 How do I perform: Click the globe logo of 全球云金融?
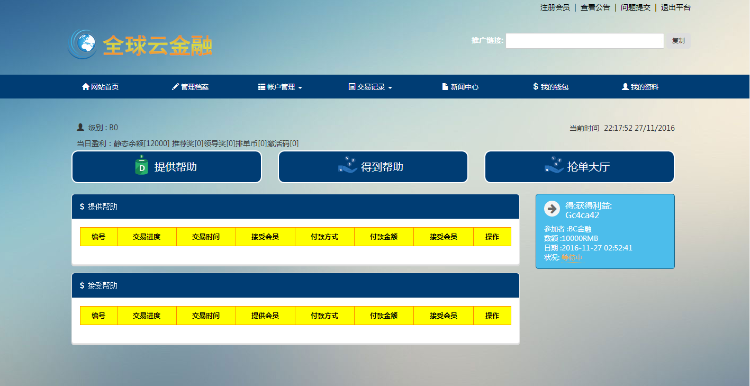point(82,44)
